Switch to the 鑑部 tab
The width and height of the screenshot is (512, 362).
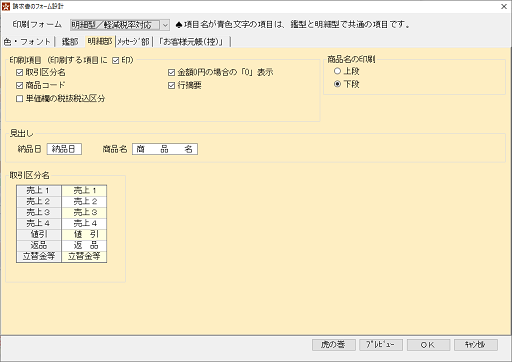click(70, 42)
